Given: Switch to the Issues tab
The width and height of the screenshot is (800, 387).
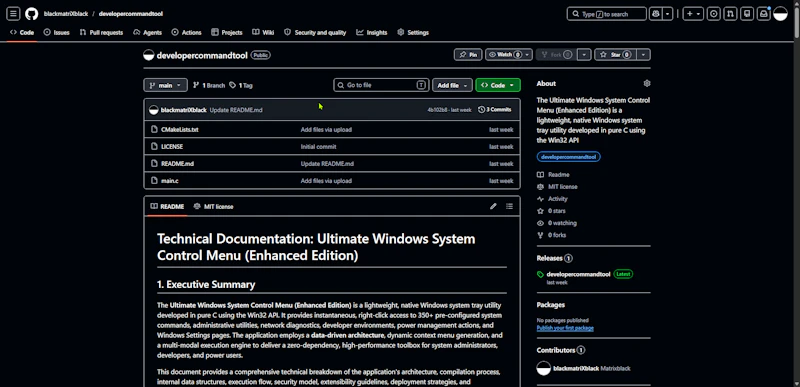Looking at the screenshot, I should pyautogui.click(x=57, y=33).
